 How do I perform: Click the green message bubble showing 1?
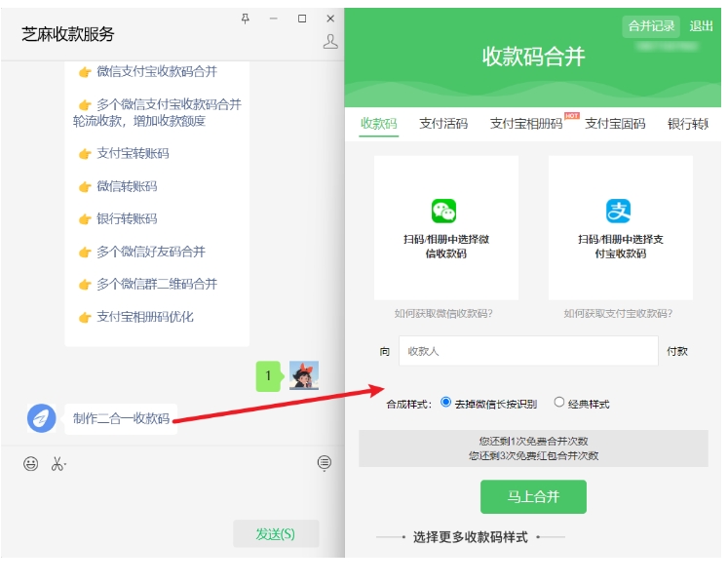[x=268, y=376]
